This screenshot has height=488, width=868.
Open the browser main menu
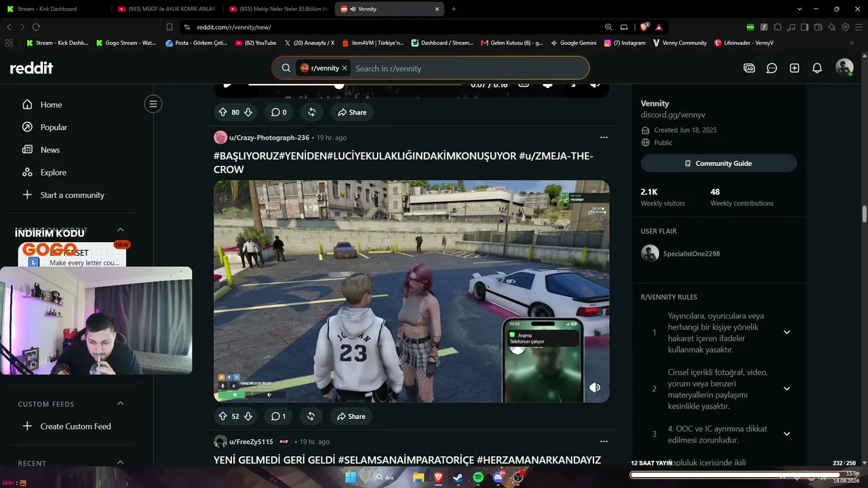pyautogui.click(x=859, y=27)
